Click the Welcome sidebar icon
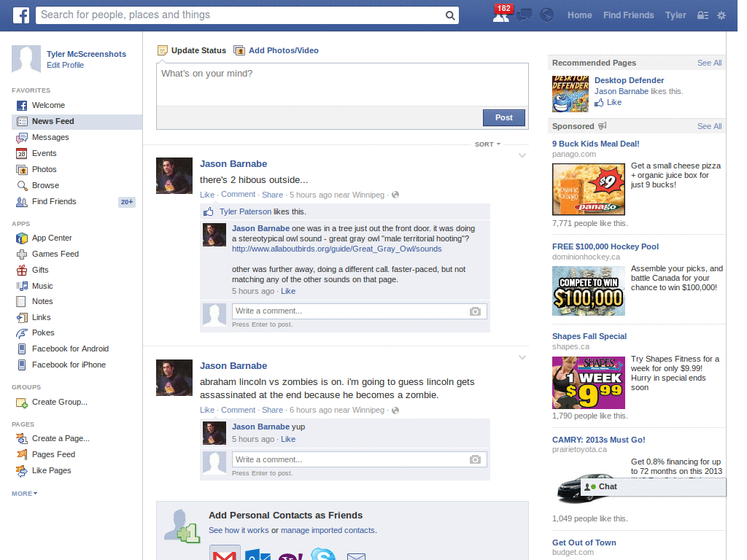The height and width of the screenshot is (560, 747). click(x=22, y=105)
